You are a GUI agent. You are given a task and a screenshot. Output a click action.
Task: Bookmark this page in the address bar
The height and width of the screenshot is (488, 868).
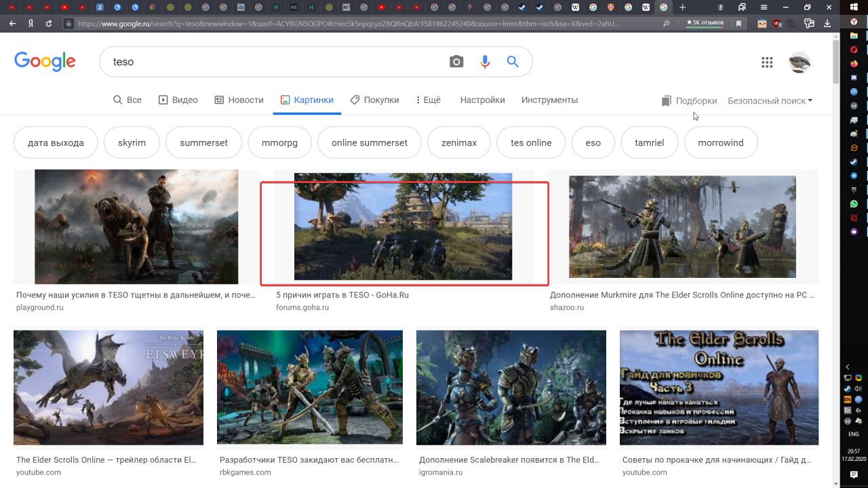click(x=738, y=23)
